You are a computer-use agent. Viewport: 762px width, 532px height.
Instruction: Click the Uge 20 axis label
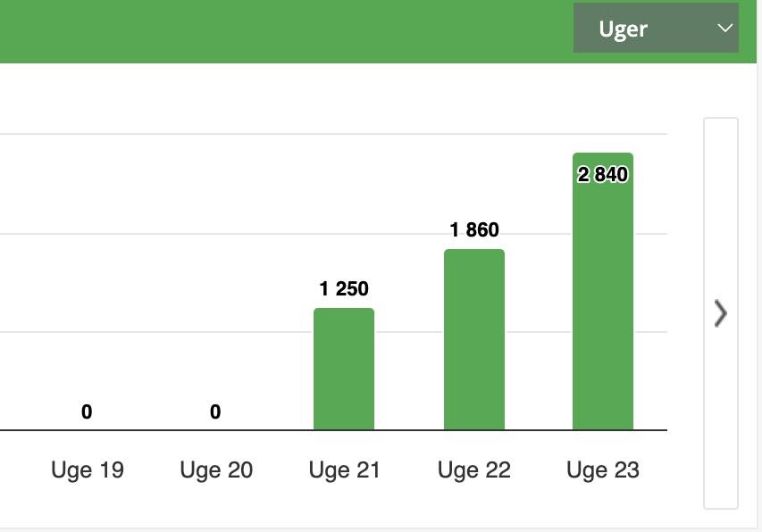coord(216,470)
